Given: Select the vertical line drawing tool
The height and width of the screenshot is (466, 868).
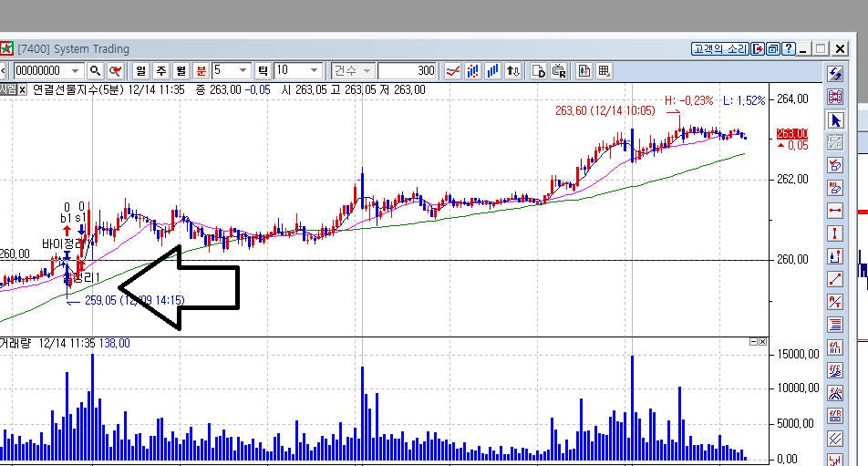Looking at the screenshot, I should coord(835,233).
